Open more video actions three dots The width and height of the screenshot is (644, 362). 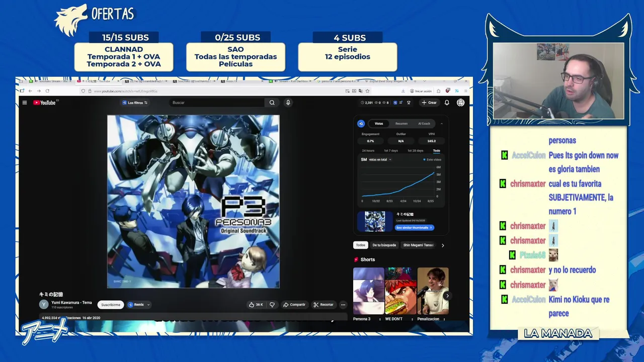click(343, 305)
